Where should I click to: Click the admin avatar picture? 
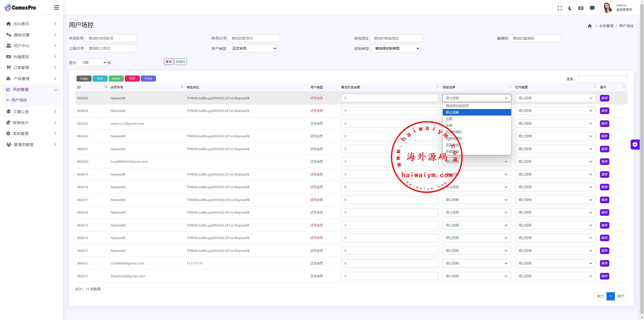pos(608,8)
